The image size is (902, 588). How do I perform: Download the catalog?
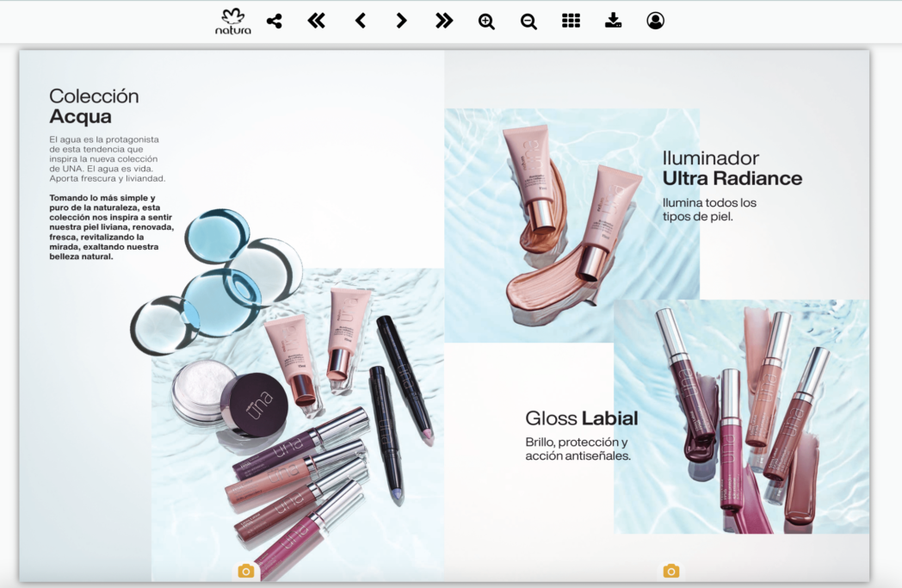tap(613, 22)
